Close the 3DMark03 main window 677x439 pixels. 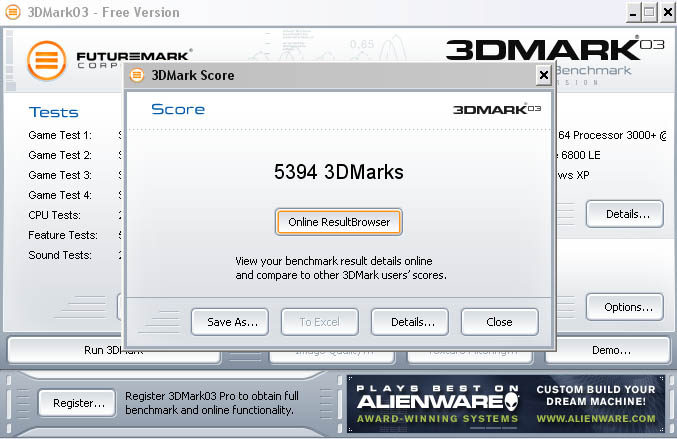tap(668, 13)
